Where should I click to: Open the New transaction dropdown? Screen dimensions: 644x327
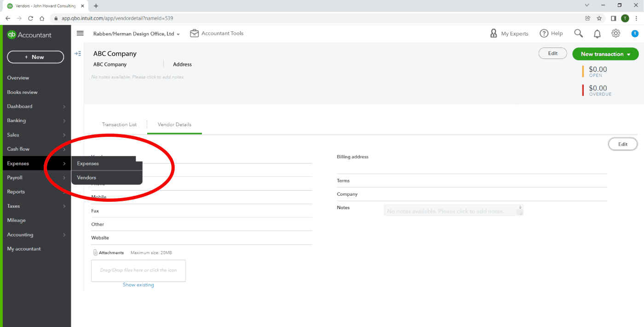[x=605, y=54]
